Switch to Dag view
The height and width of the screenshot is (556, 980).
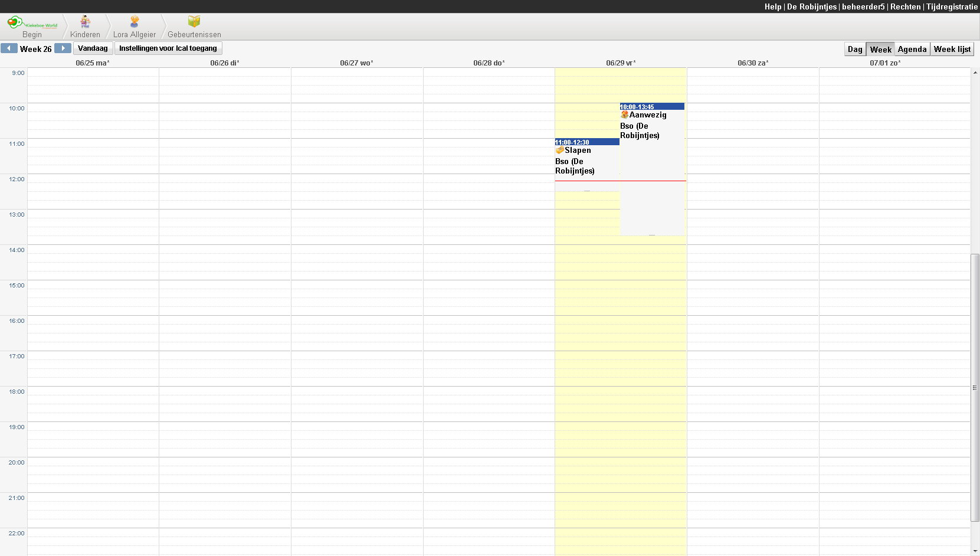tap(855, 50)
